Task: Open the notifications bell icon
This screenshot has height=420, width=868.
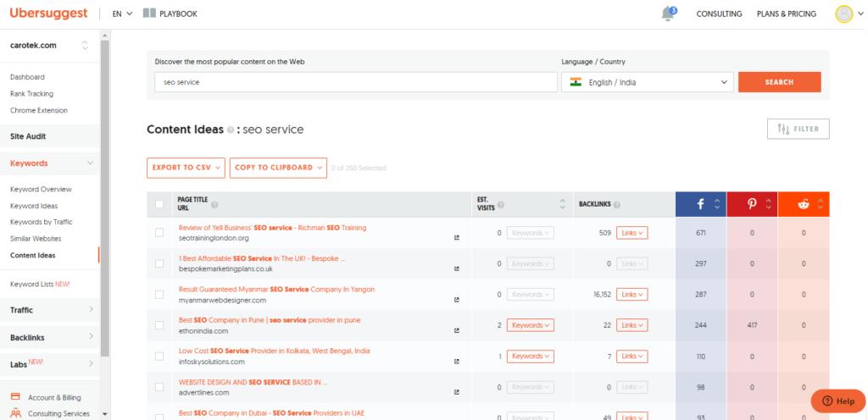Action: [x=668, y=14]
